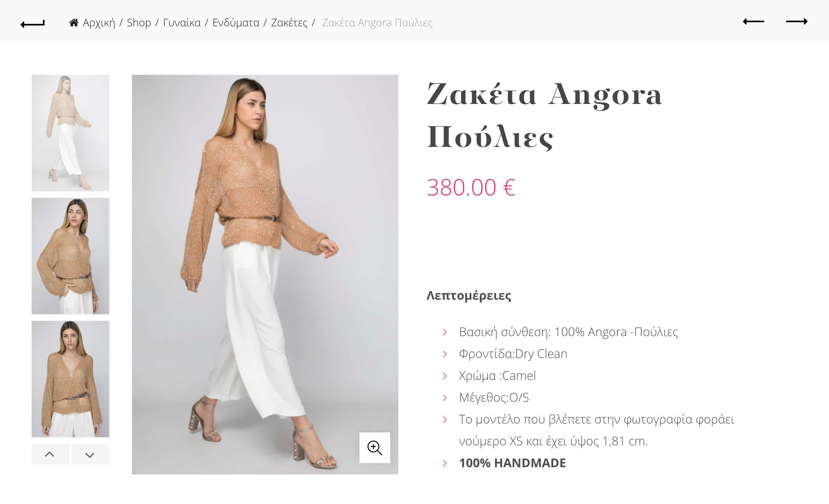The height and width of the screenshot is (504, 829).
Task: Click the main product photo
Action: (x=265, y=275)
